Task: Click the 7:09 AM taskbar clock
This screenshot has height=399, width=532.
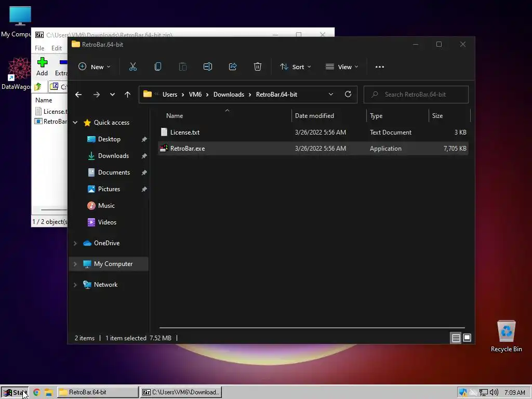Action: coord(515,393)
